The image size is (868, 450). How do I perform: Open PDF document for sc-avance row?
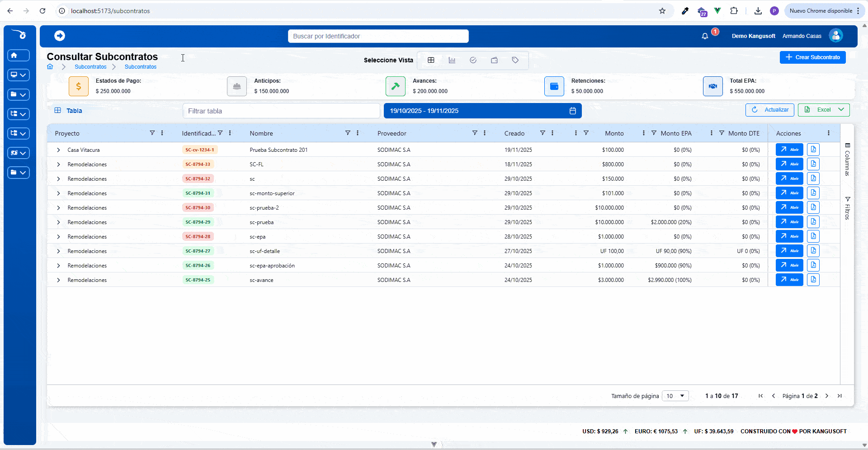813,280
